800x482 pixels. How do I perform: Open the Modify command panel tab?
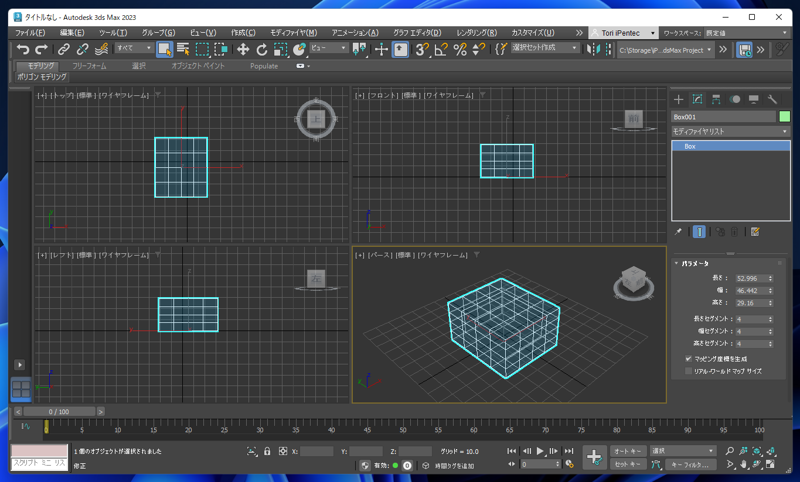pyautogui.click(x=697, y=99)
